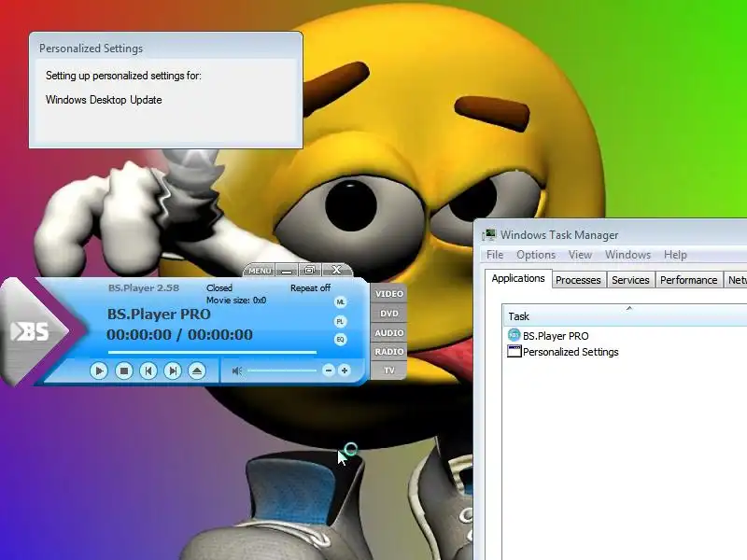
Task: Open Task Manager Options menu
Action: coord(536,255)
